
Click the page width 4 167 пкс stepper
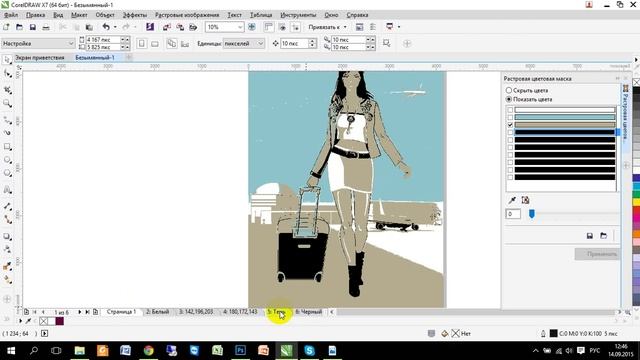(x=125, y=40)
